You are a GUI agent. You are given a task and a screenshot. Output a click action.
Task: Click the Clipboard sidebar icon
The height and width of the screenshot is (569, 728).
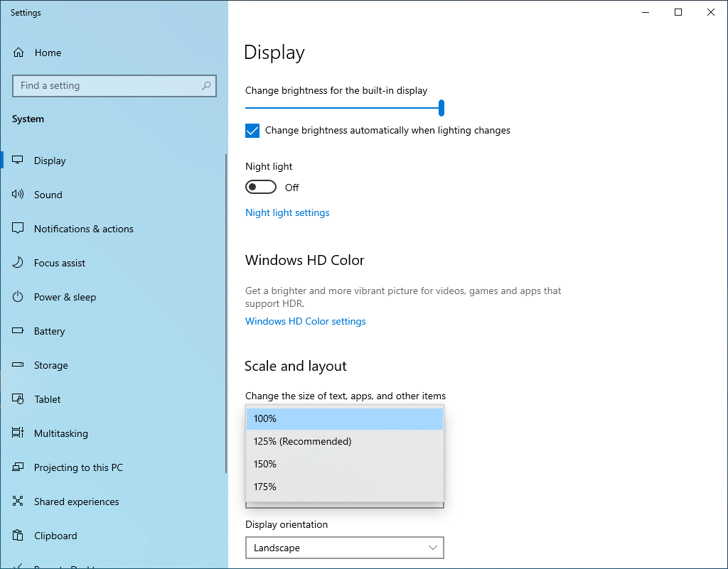pos(18,535)
